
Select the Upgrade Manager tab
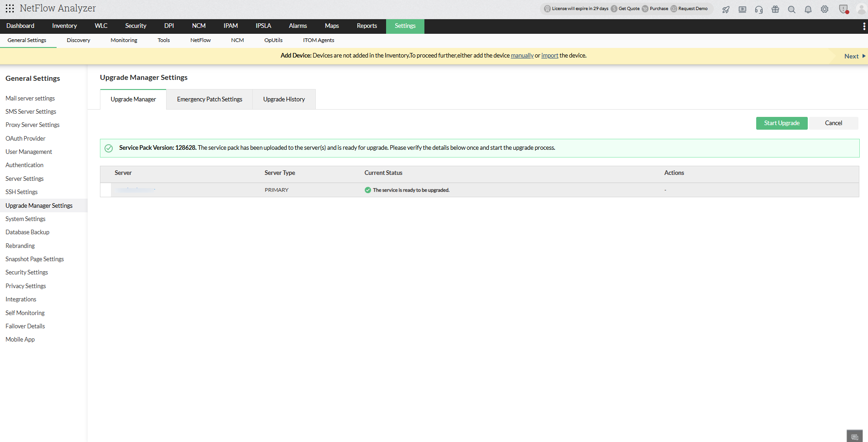tap(133, 99)
